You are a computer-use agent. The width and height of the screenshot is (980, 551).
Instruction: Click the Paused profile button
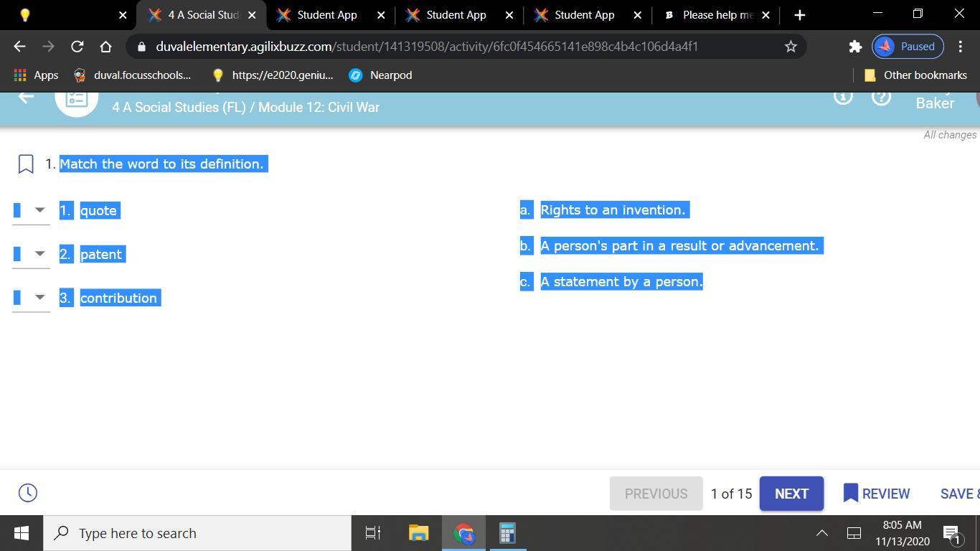[908, 47]
